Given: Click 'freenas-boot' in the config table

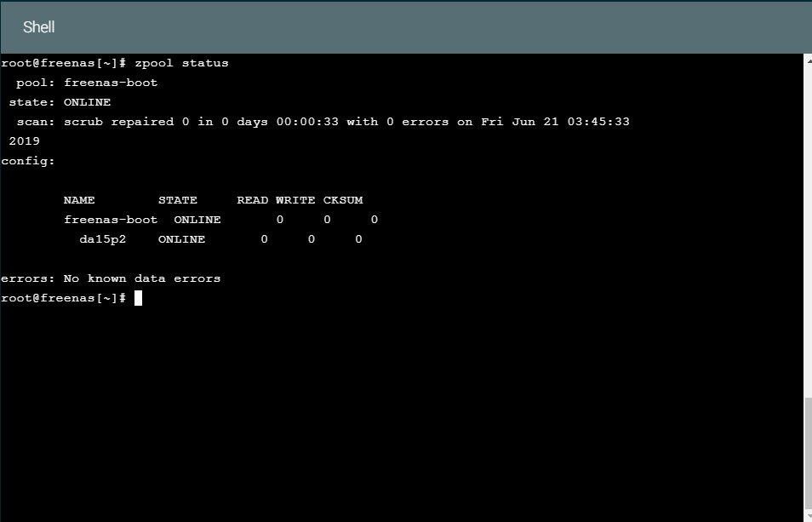Looking at the screenshot, I should click(x=111, y=220).
